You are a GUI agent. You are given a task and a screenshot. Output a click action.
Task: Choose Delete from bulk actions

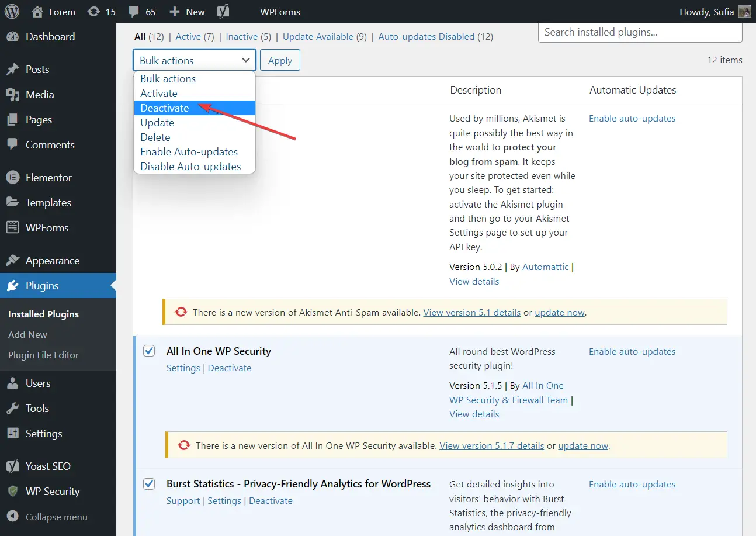pyautogui.click(x=195, y=137)
